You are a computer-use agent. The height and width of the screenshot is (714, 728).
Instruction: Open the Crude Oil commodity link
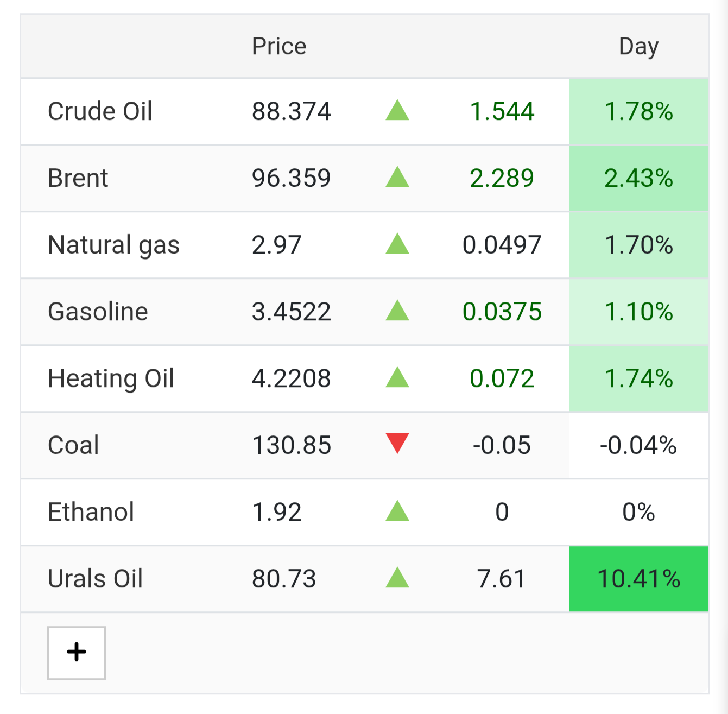(100, 111)
